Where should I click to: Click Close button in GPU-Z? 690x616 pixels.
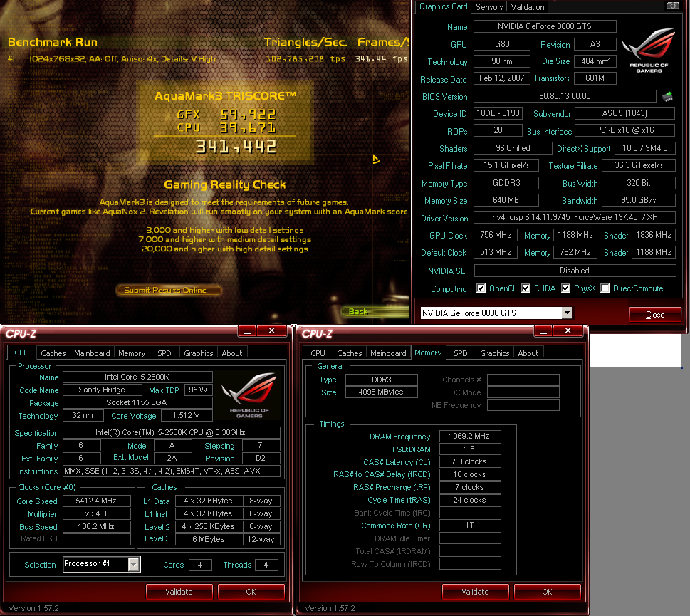click(x=655, y=315)
